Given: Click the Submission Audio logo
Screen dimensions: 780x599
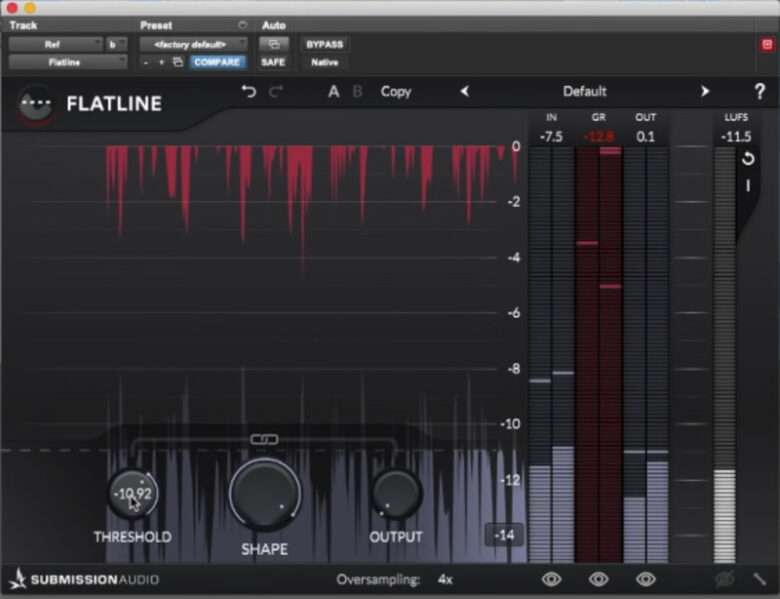Looking at the screenshot, I should (x=84, y=579).
